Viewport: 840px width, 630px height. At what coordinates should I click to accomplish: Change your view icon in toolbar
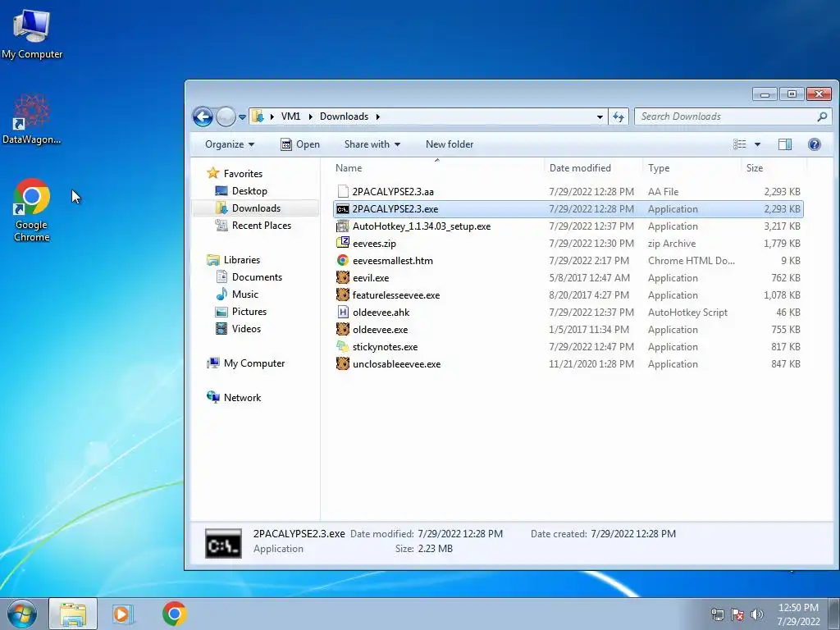click(x=739, y=144)
